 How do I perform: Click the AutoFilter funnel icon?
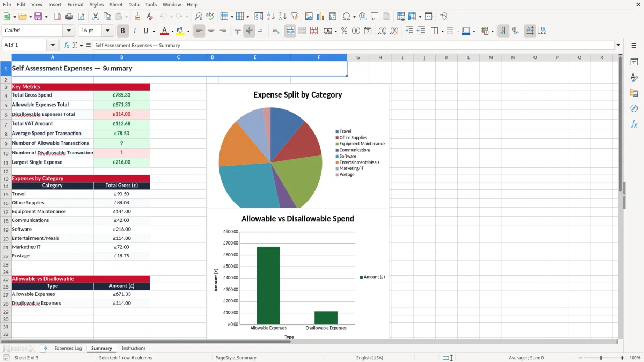coord(295,17)
